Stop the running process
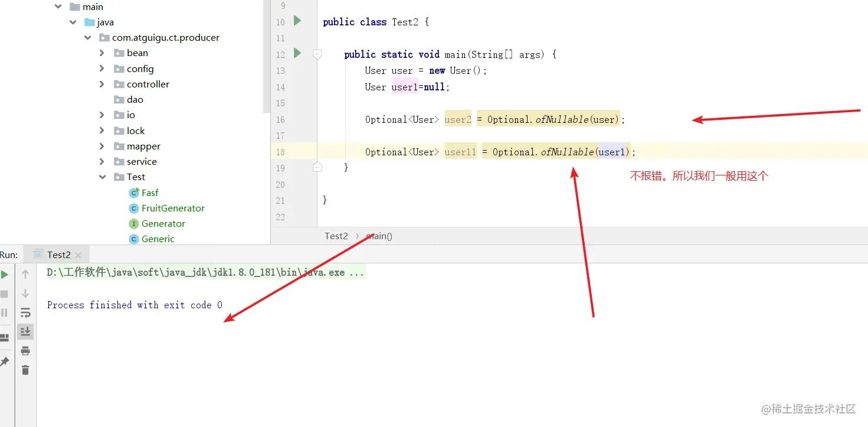The height and width of the screenshot is (427, 868). 4,294
